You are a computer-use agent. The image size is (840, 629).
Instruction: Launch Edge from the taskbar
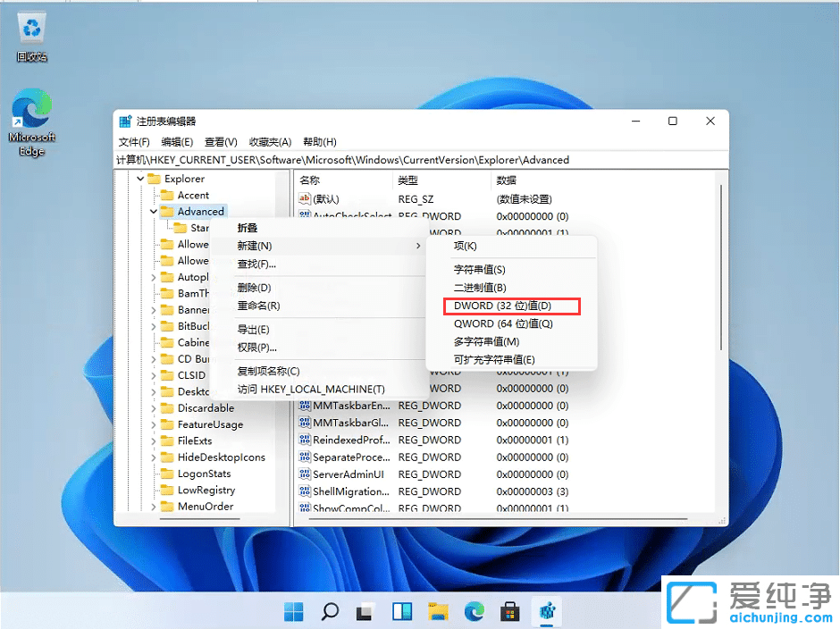tap(473, 611)
